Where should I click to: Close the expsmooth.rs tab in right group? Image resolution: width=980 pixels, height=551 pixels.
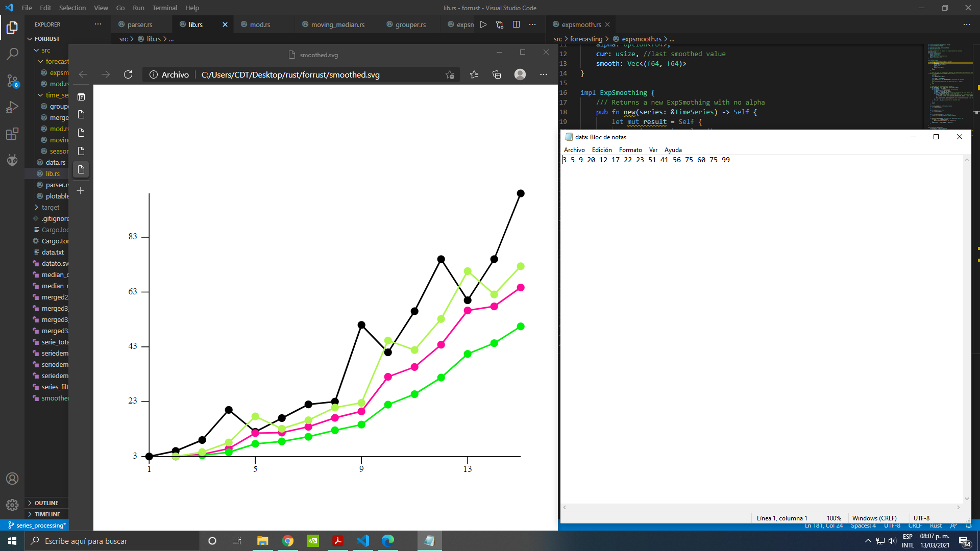[x=607, y=24]
